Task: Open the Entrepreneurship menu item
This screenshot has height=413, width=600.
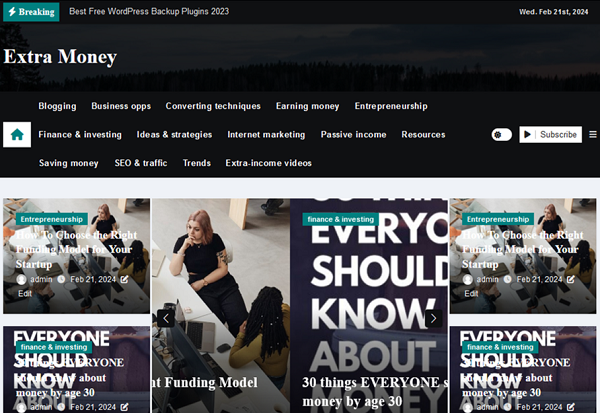Action: (x=391, y=106)
